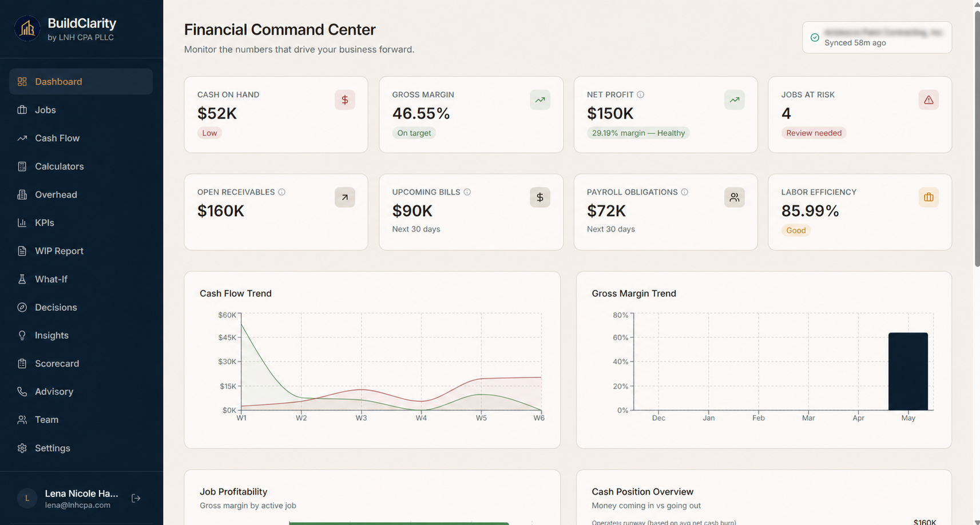Image resolution: width=980 pixels, height=525 pixels.
Task: Click the On target badge
Action: (x=414, y=133)
